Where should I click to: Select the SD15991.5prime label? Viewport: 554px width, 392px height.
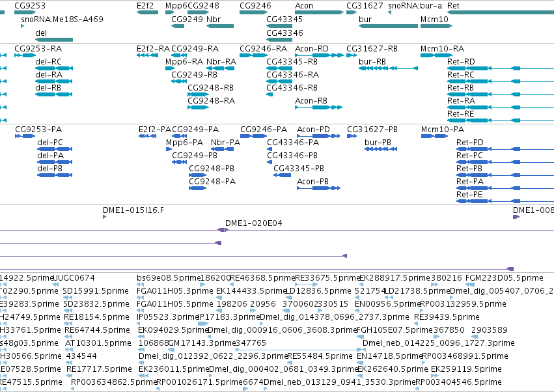tap(96, 291)
